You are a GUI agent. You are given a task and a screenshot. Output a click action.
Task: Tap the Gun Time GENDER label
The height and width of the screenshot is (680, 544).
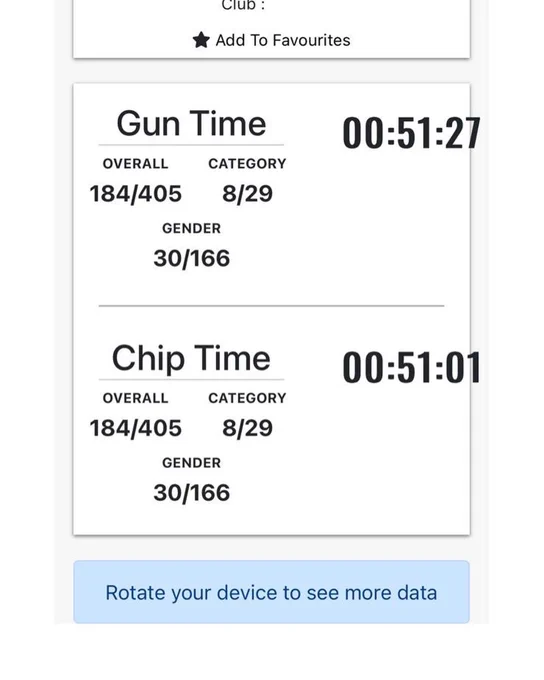coord(191,228)
